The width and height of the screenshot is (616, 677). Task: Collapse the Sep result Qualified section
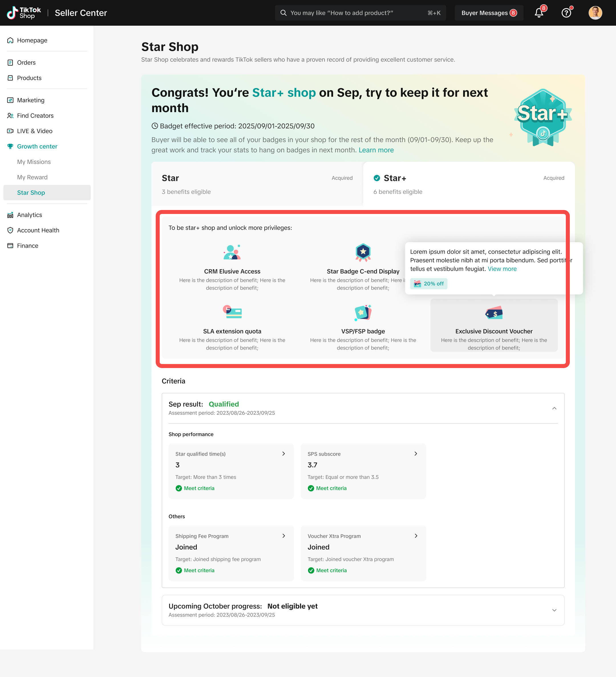pos(554,408)
